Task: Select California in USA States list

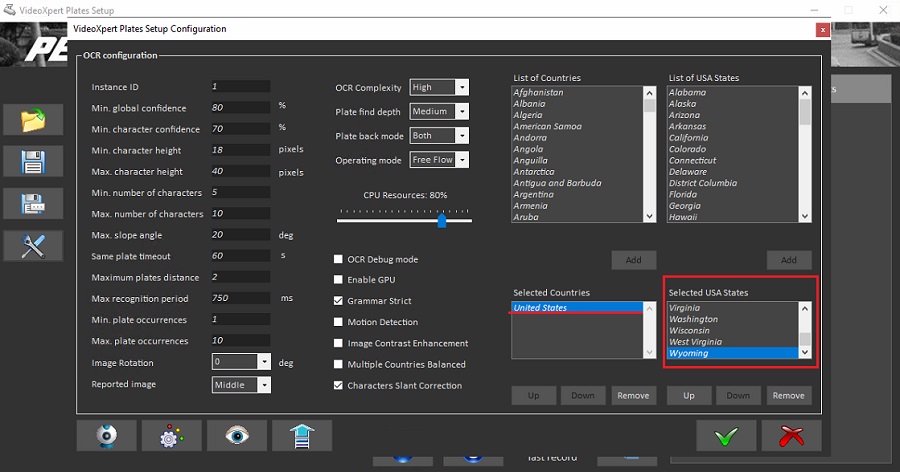Action: 733,138
